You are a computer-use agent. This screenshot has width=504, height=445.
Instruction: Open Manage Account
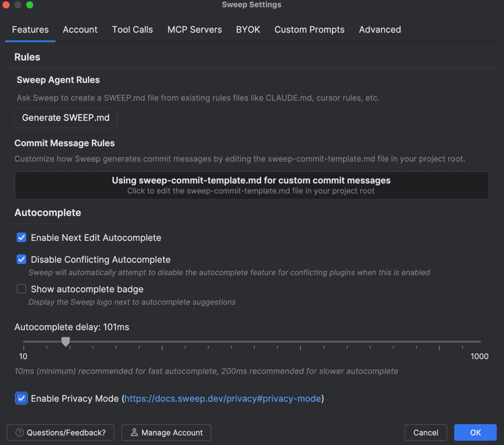pos(166,433)
